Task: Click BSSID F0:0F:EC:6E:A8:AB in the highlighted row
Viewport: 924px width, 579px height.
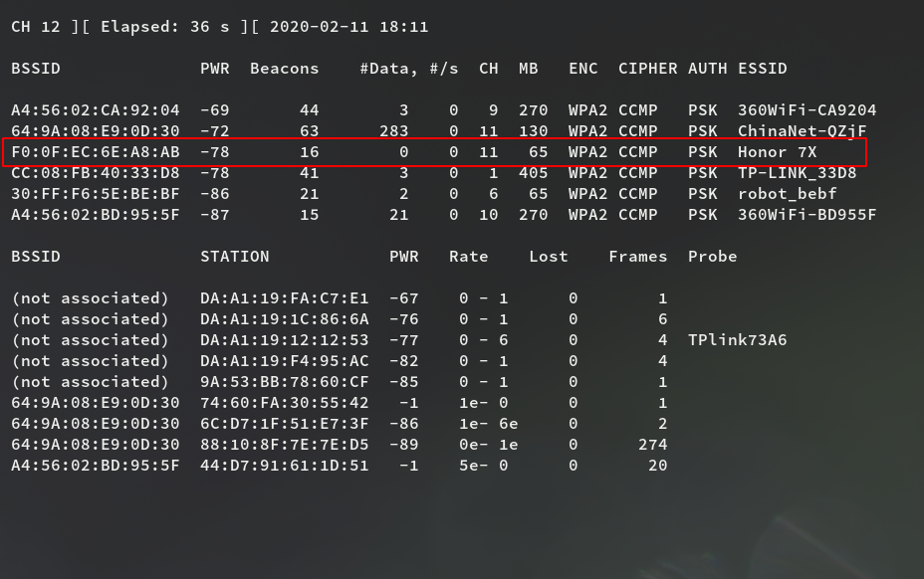Action: click(96, 152)
